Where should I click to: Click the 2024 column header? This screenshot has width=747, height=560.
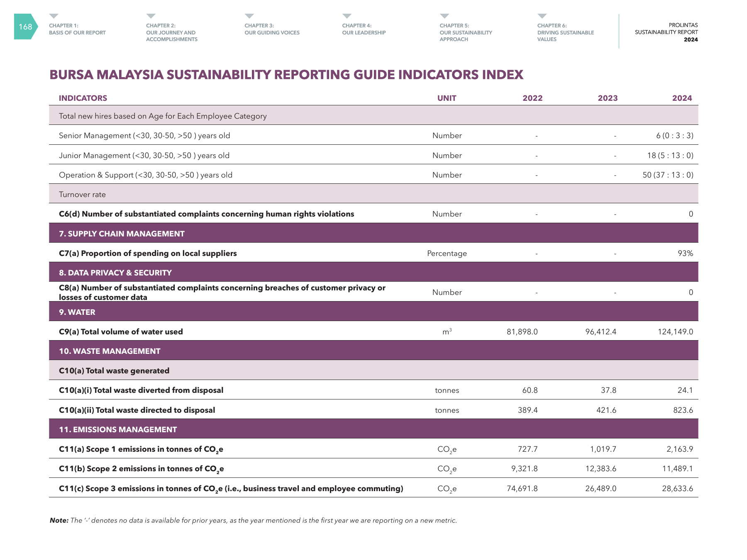[x=682, y=98]
